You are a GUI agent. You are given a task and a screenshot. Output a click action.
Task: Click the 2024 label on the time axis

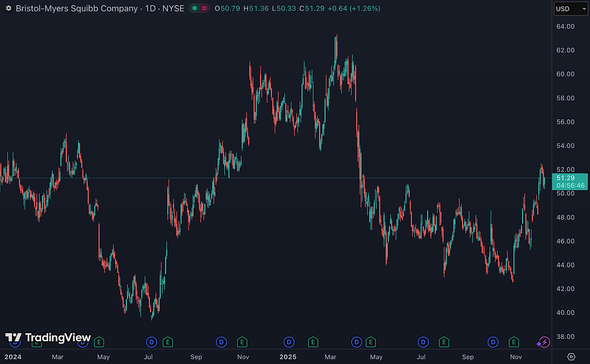click(x=13, y=357)
